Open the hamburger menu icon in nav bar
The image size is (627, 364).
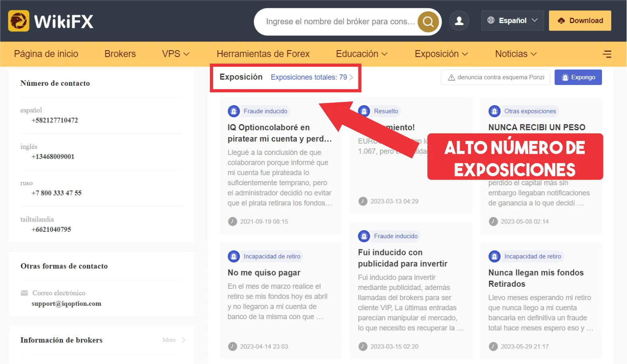pos(607,54)
